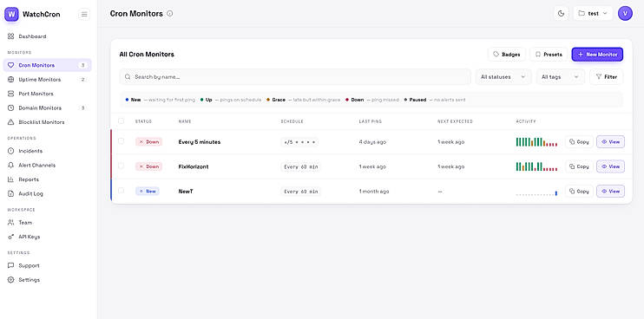Click the Uptime Monitors globe icon
Screen dimensions: 644x319
coord(10,80)
